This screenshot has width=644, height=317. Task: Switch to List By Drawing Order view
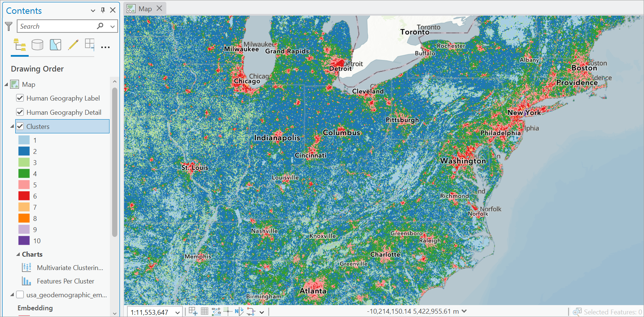pos(20,45)
